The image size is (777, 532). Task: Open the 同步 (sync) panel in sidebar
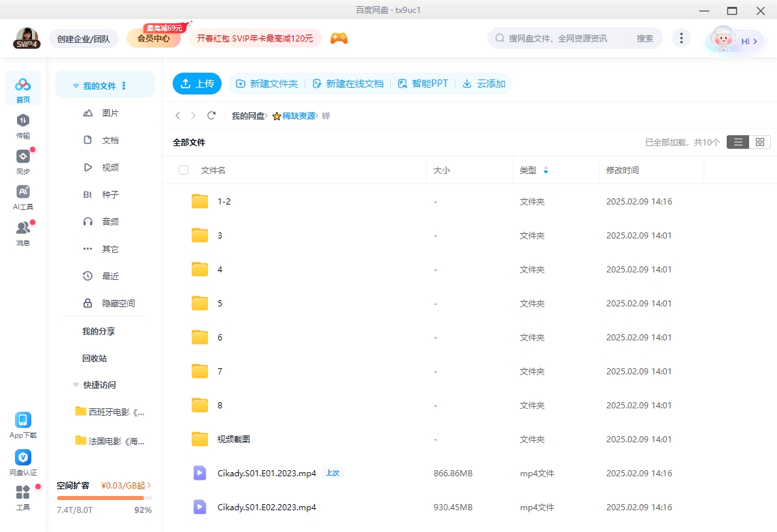(22, 162)
